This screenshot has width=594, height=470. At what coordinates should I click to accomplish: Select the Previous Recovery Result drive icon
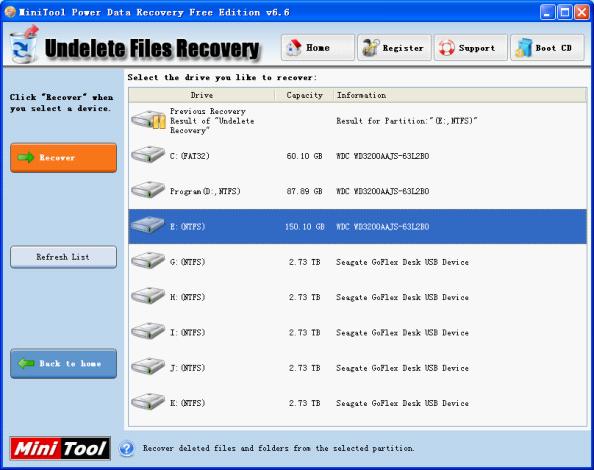click(x=148, y=120)
